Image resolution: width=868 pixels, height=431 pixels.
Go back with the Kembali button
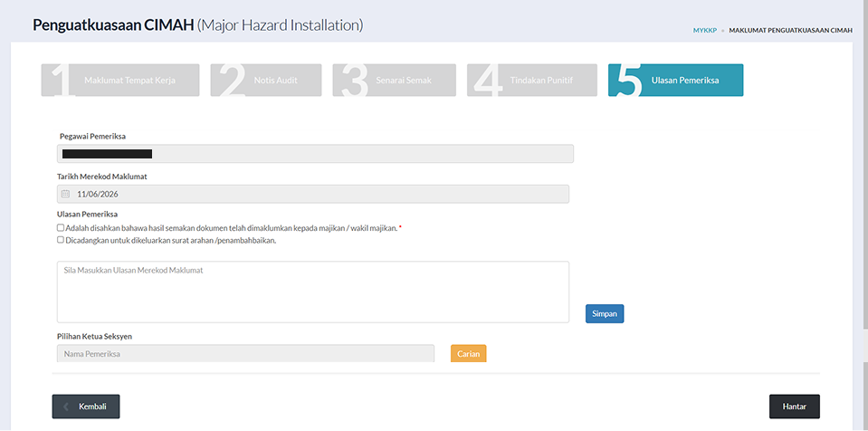point(86,407)
